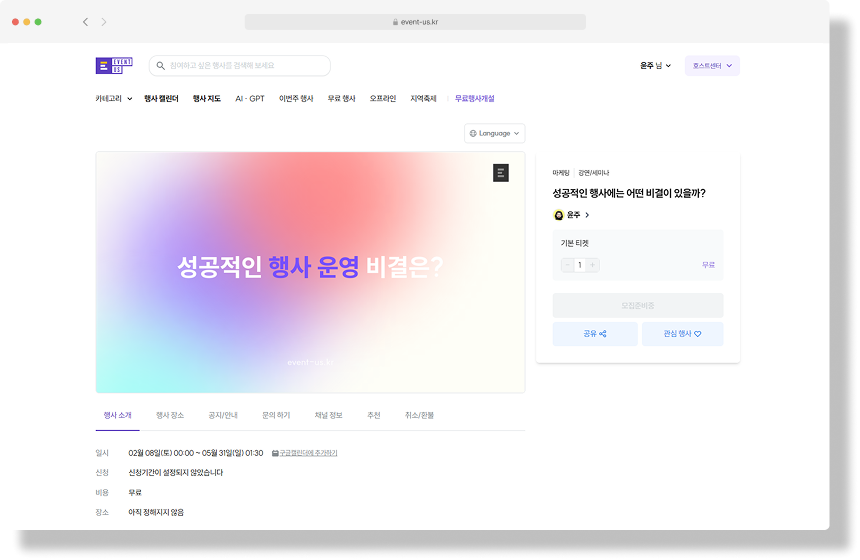The height and width of the screenshot is (560, 860).
Task: Click the 모집준비중 button
Action: [638, 306]
